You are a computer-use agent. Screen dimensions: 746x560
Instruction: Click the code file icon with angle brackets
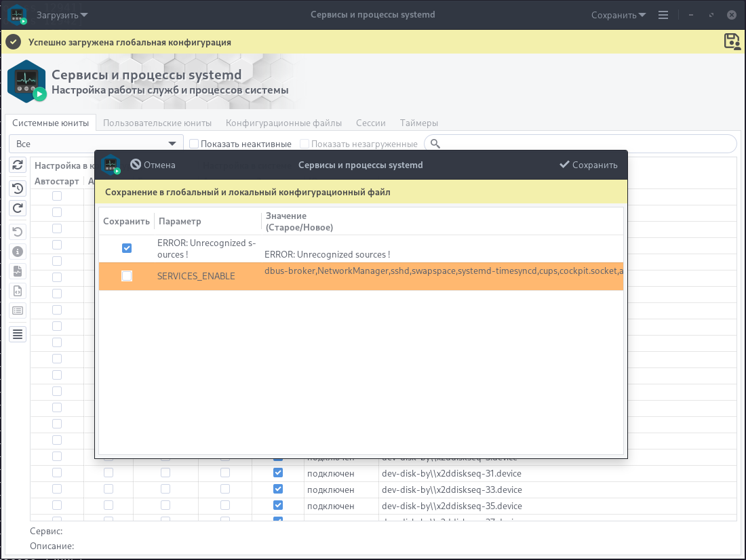[18, 291]
